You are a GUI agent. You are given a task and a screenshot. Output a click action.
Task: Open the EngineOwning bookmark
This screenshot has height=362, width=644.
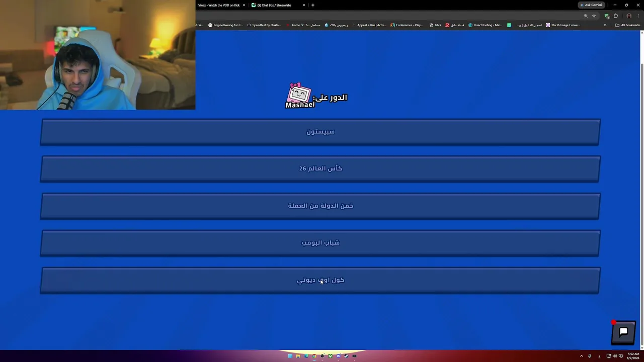pyautogui.click(x=225, y=25)
